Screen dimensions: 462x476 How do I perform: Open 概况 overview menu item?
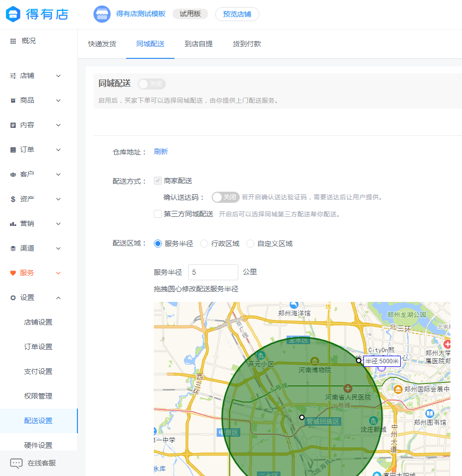29,41
